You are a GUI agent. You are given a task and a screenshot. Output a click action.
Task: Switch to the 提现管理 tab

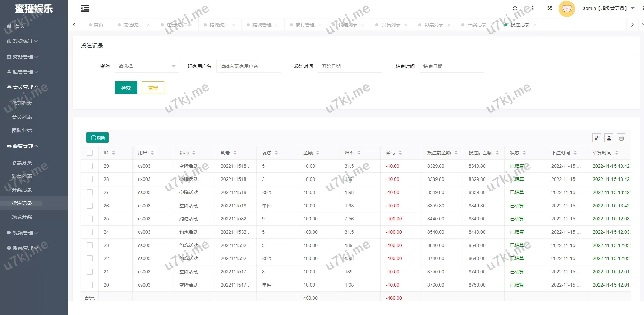262,25
